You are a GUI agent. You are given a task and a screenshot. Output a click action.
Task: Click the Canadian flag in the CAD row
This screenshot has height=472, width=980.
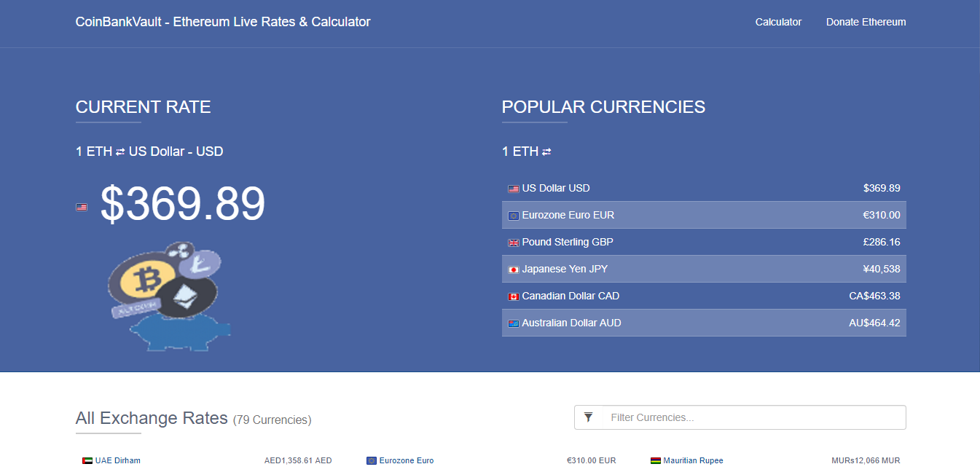[514, 296]
